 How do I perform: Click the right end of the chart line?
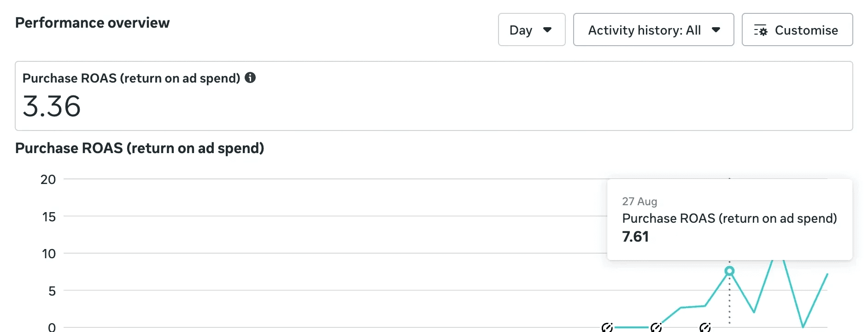(827, 275)
